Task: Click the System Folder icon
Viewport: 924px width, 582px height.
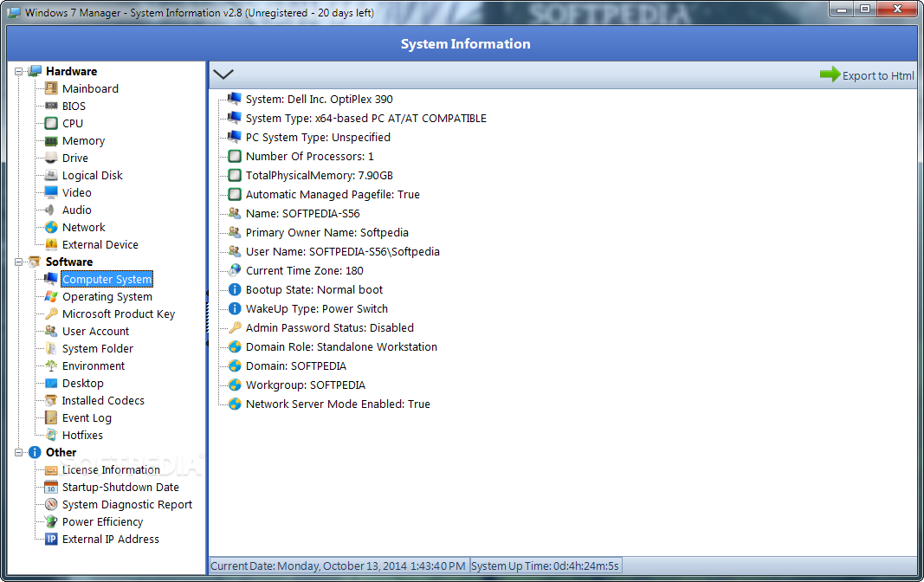Action: tap(51, 349)
